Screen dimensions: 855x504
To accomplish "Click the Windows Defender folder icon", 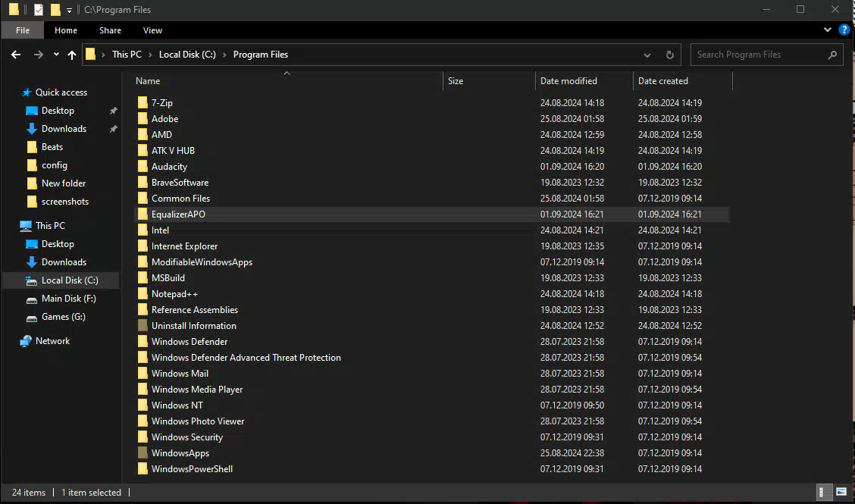I will click(142, 342).
